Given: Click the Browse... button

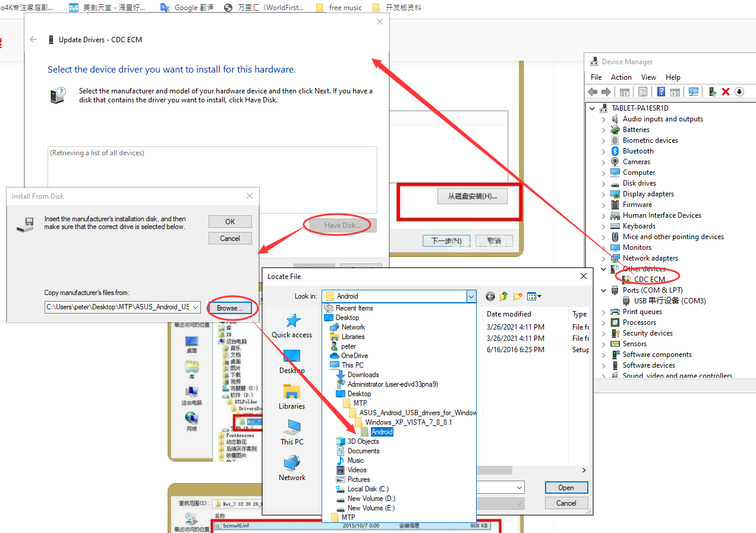Looking at the screenshot, I should (x=230, y=308).
